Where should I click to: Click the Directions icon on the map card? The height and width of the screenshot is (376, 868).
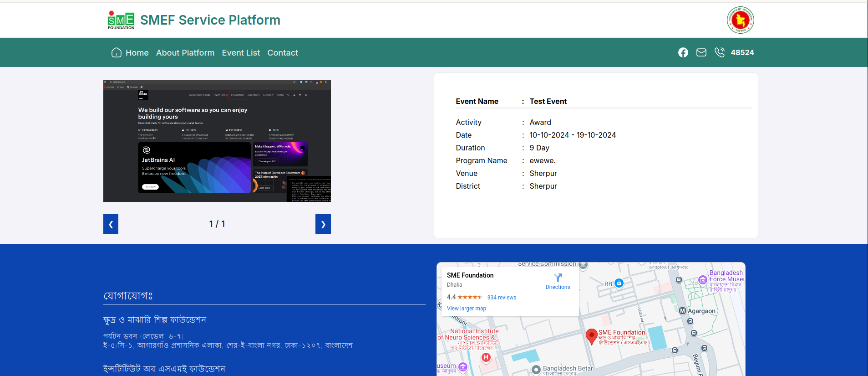(558, 277)
